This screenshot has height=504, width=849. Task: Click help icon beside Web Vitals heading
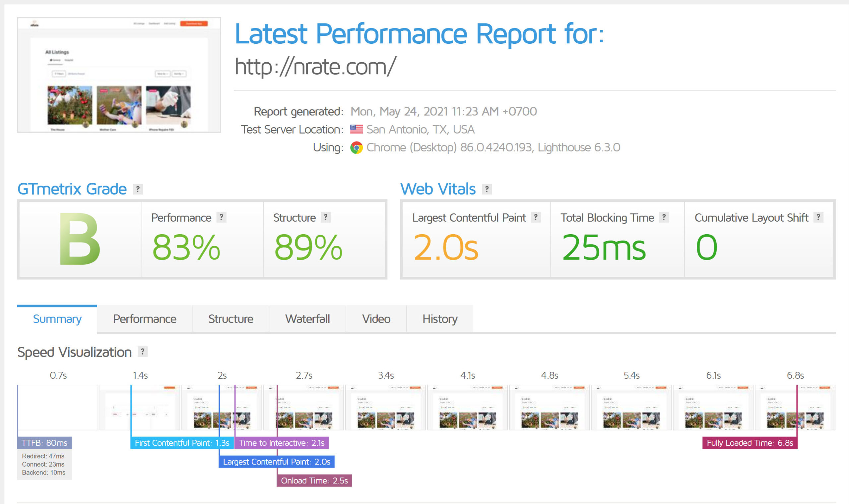click(487, 189)
